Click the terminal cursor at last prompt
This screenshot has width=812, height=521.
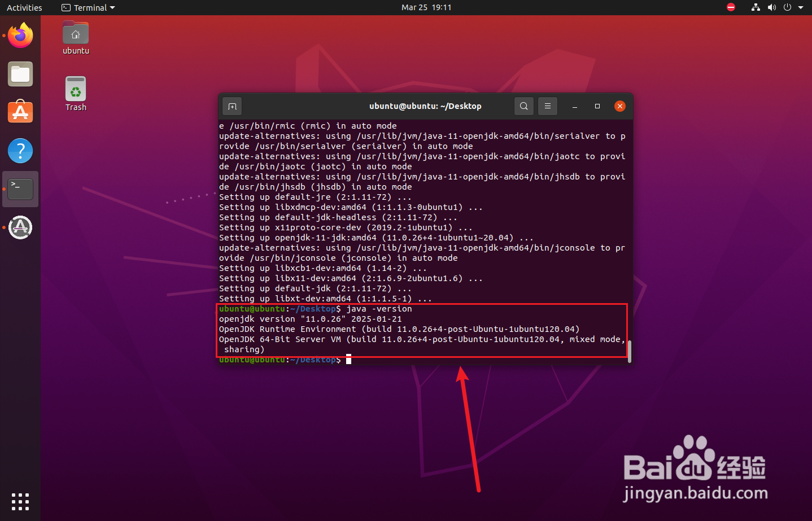click(349, 360)
